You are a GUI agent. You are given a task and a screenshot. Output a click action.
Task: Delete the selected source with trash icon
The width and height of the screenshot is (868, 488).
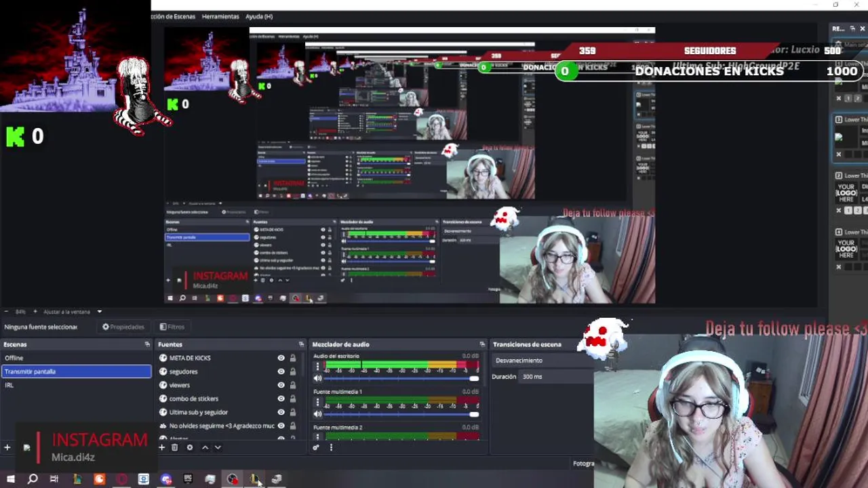click(x=174, y=447)
